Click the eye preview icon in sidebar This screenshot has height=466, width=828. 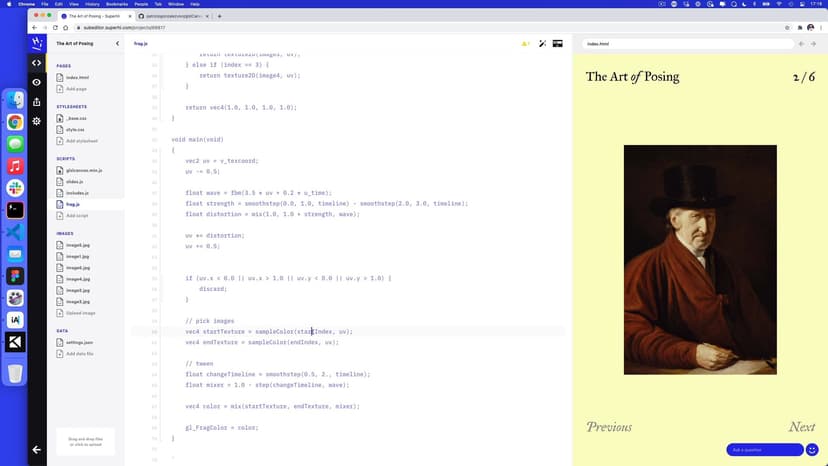tap(37, 82)
